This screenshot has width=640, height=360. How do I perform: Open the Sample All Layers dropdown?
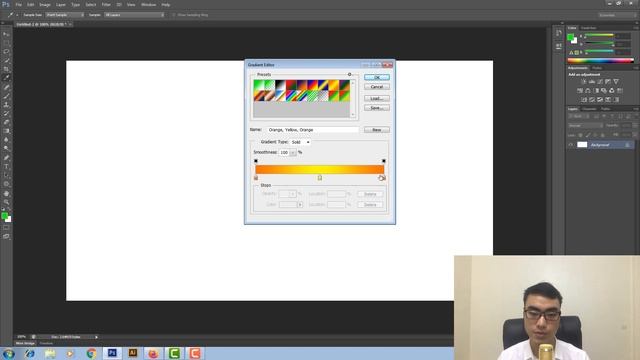pos(134,15)
